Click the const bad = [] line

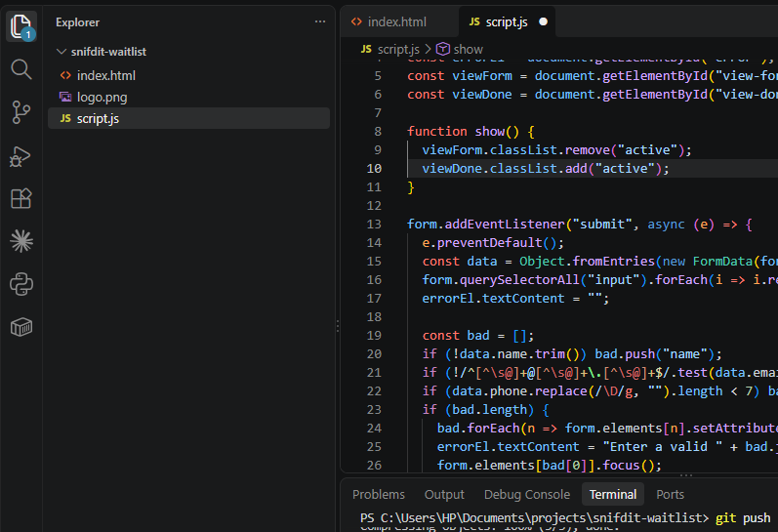(477, 336)
